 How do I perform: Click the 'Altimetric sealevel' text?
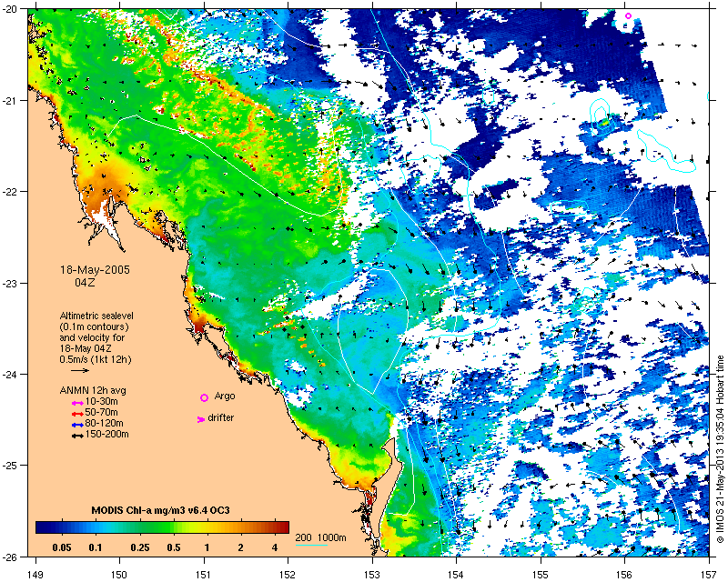[96, 316]
